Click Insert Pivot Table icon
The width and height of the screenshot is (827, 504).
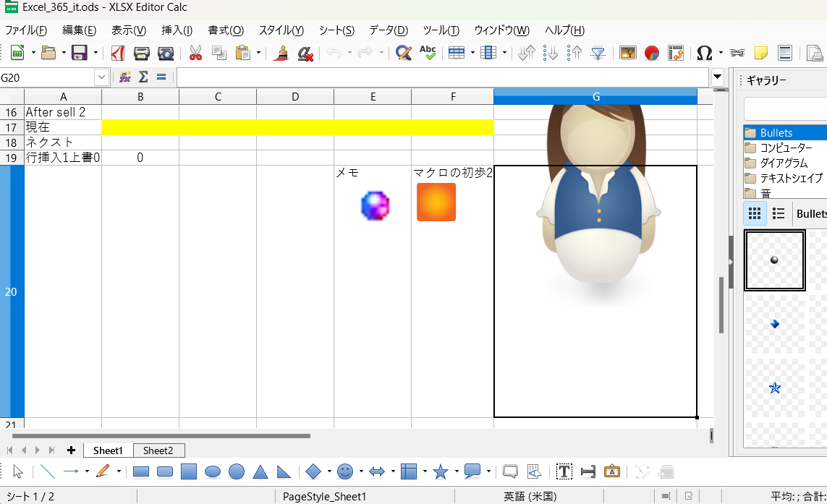676,53
